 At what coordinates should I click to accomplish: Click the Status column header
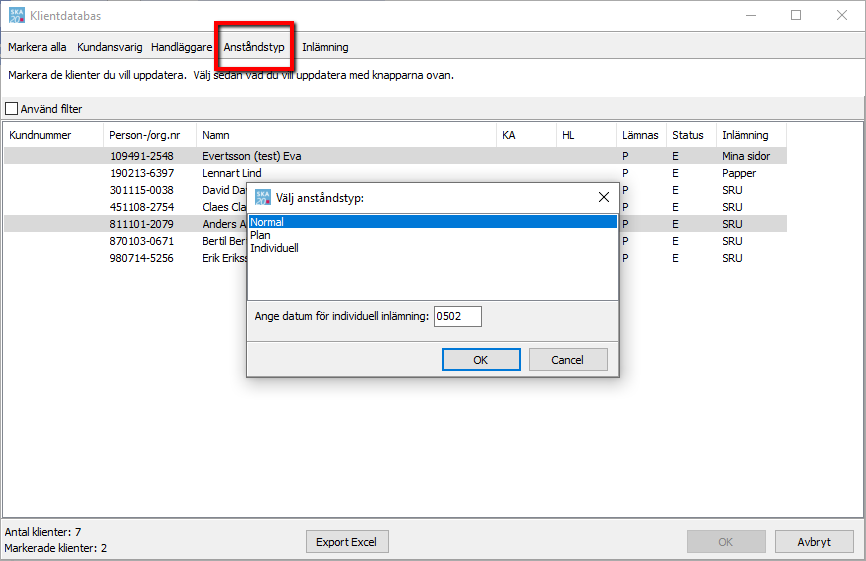(x=691, y=135)
